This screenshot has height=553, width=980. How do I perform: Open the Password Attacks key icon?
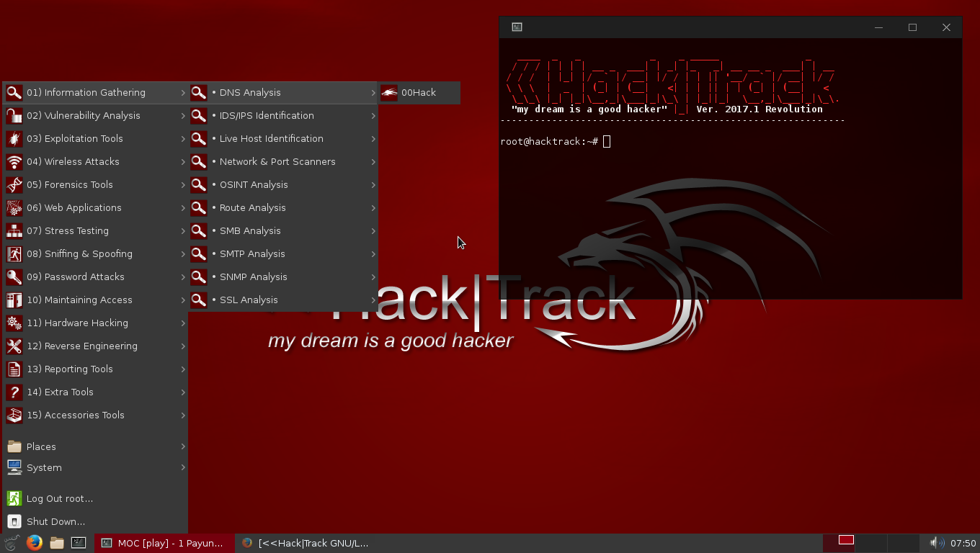click(14, 276)
